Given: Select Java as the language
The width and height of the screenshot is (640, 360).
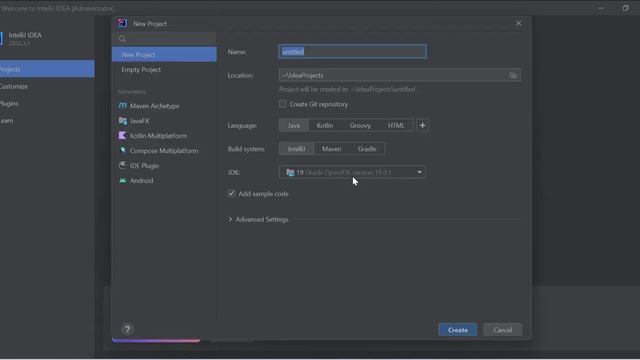Looking at the screenshot, I should [x=293, y=125].
